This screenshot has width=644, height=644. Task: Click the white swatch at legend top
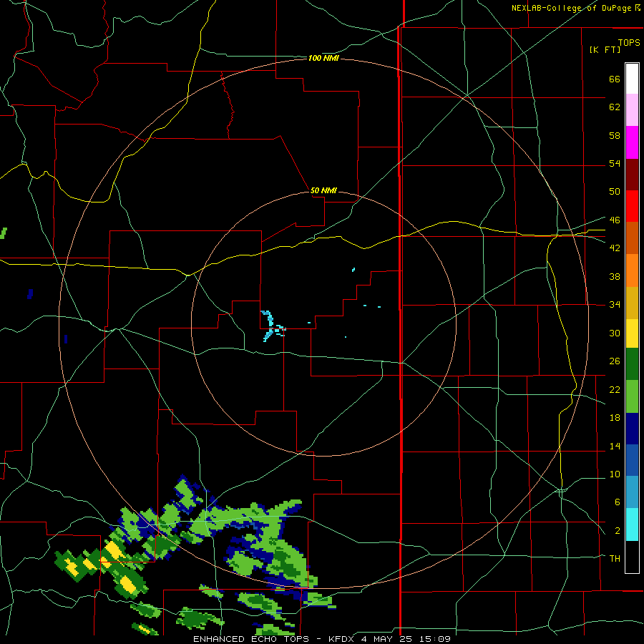coord(632,79)
